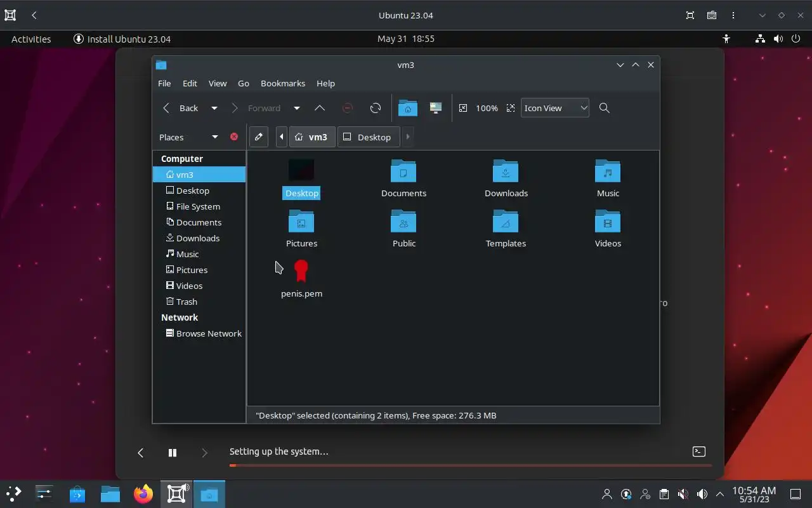Viewport: 812px width, 508px height.
Task: Open the Forward history dropdown arrow
Action: coord(296,108)
